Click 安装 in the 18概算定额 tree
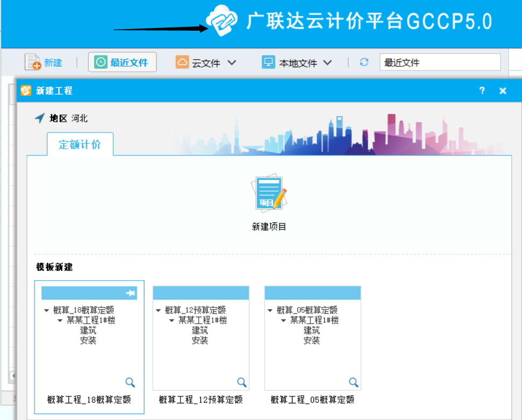Viewport: 522px width, 420px height. (x=88, y=340)
